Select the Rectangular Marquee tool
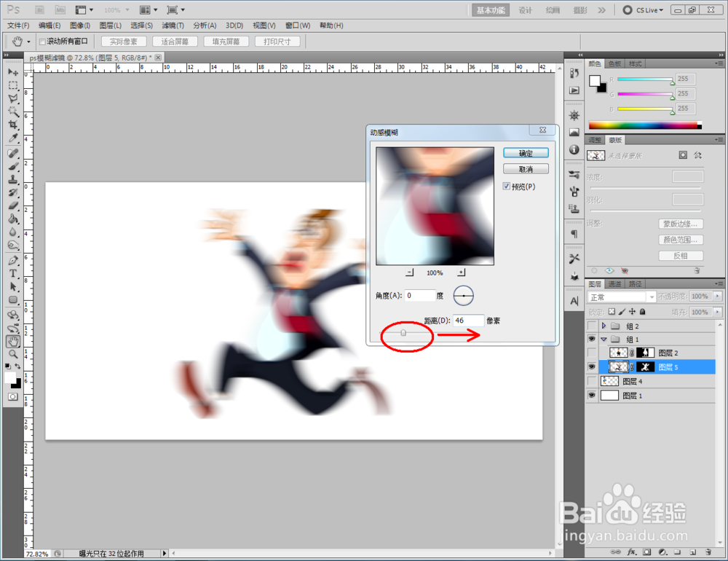This screenshot has height=561, width=728. (x=13, y=85)
